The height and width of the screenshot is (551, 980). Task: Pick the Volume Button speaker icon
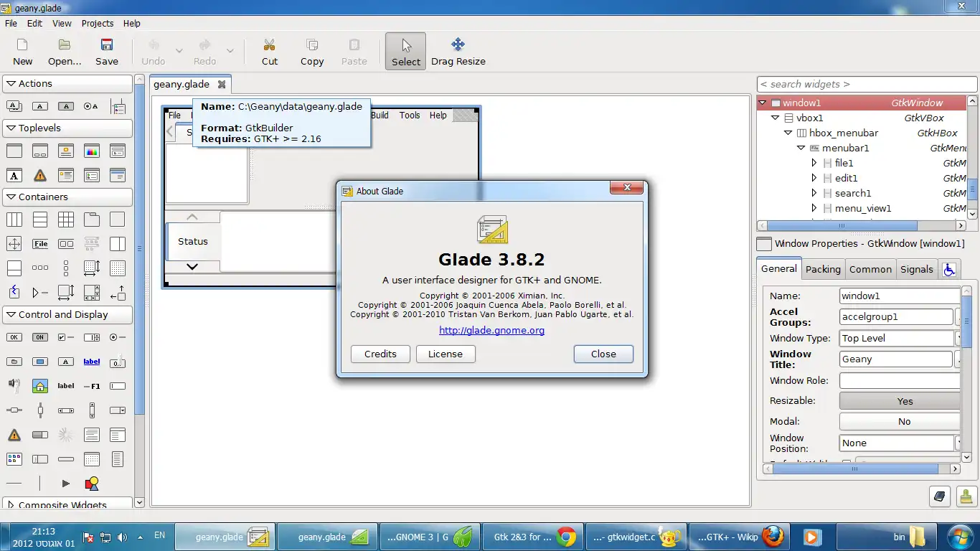tap(14, 386)
